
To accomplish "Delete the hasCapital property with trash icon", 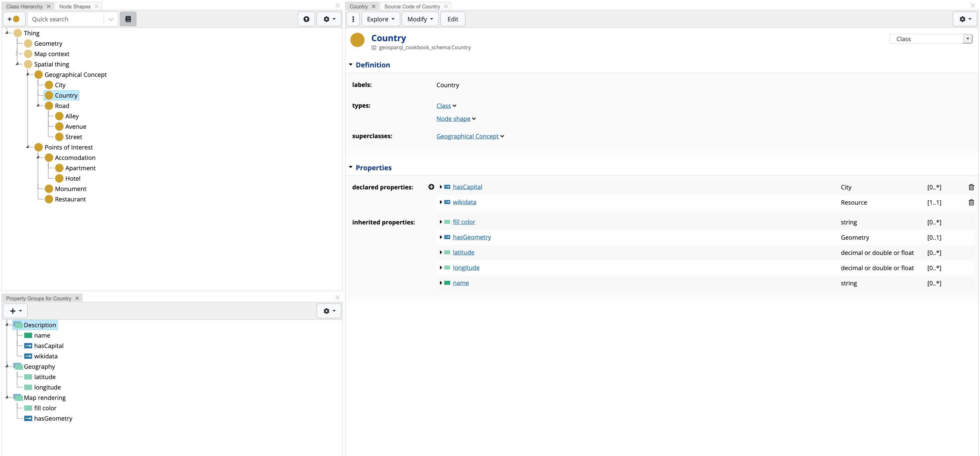I will point(971,187).
